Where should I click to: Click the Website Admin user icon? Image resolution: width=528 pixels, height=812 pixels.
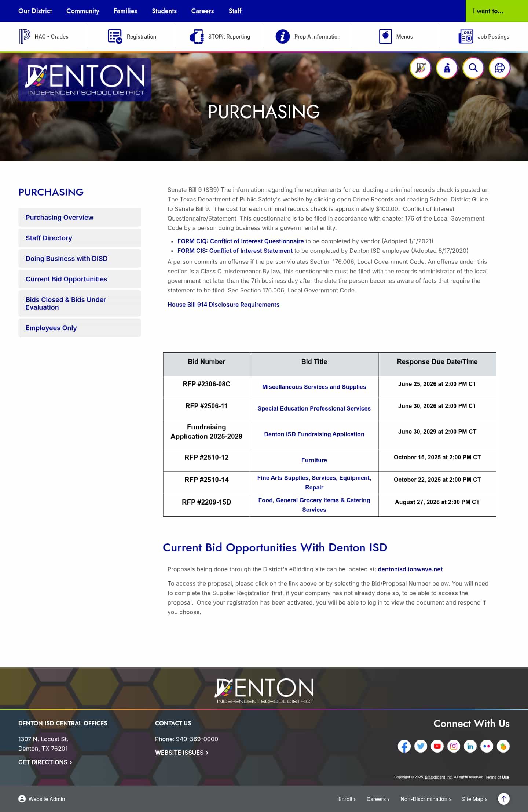[22, 799]
